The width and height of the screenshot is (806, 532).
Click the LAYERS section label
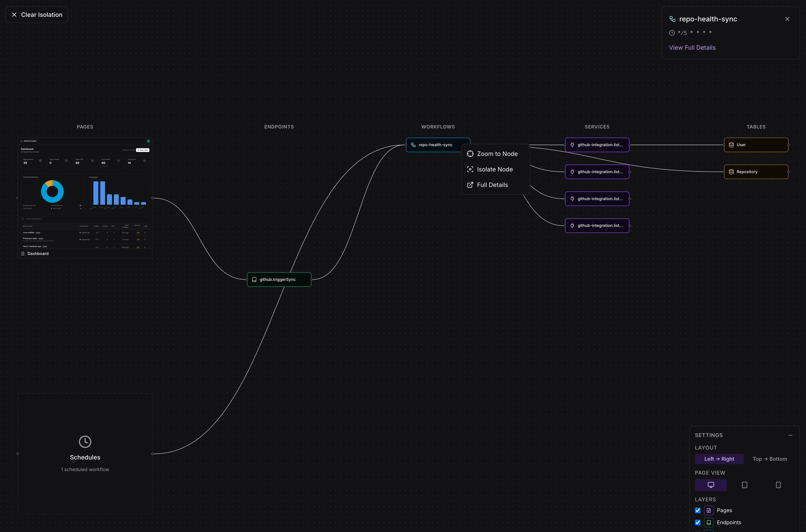[705, 500]
